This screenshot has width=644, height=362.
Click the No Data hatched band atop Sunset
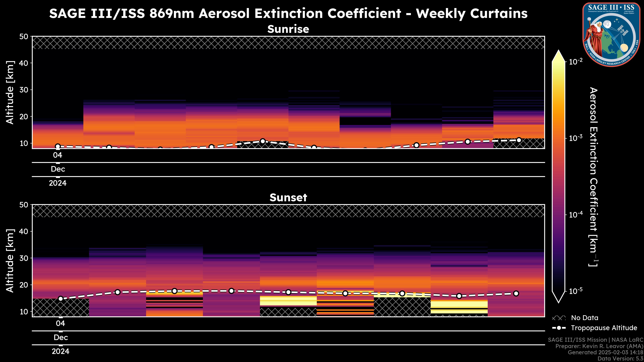(x=288, y=211)
